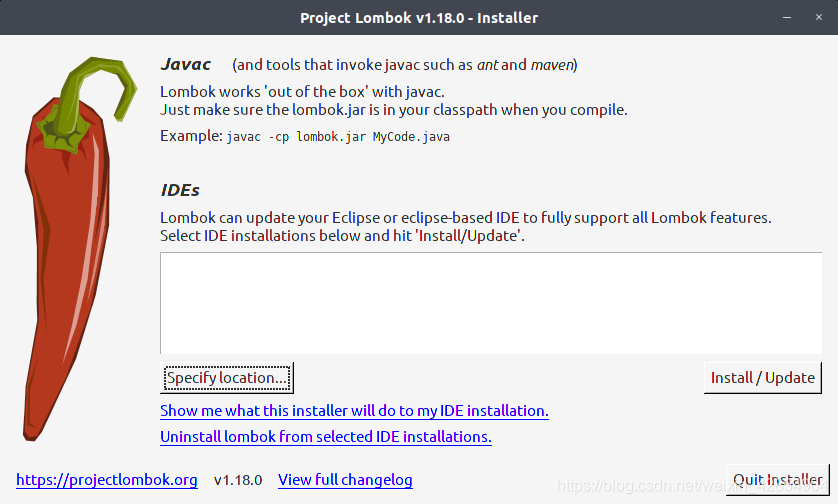Click the IDEs heading text

[180, 190]
